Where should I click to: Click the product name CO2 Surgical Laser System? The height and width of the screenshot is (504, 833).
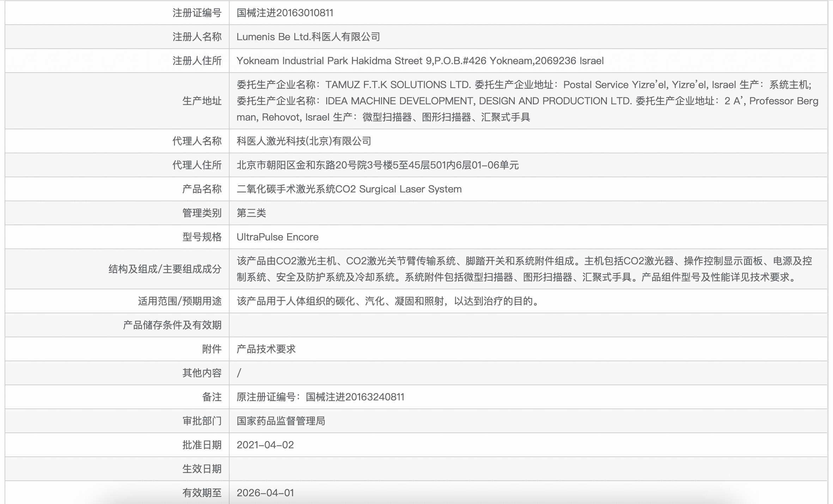point(349,189)
